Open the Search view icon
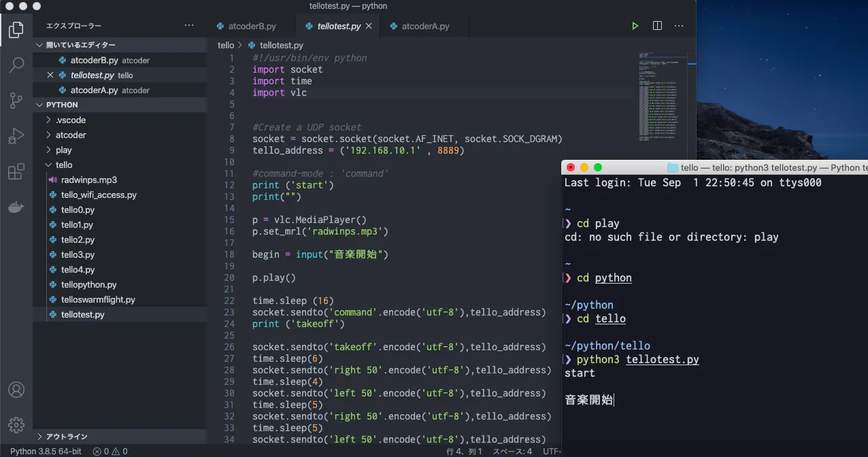 point(16,65)
